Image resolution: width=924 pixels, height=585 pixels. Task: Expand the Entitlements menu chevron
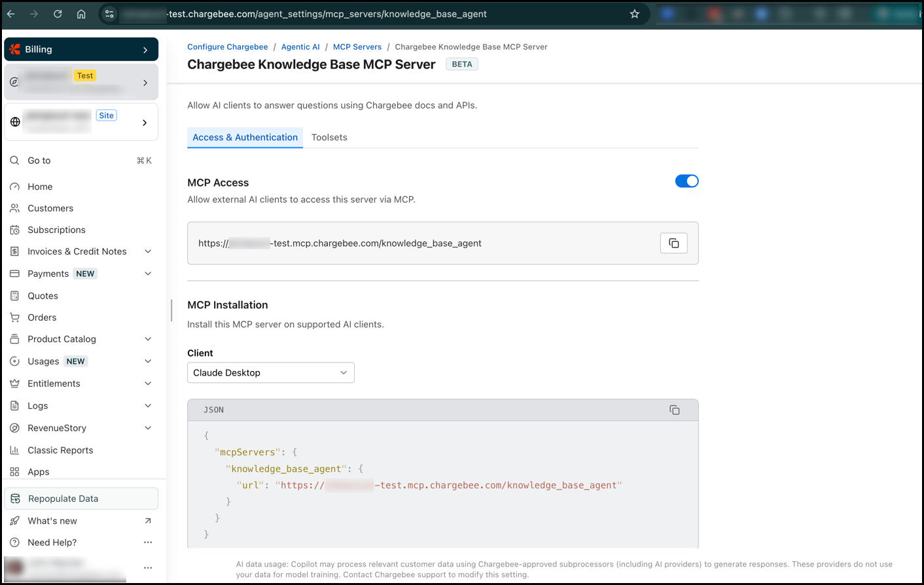[x=148, y=383]
